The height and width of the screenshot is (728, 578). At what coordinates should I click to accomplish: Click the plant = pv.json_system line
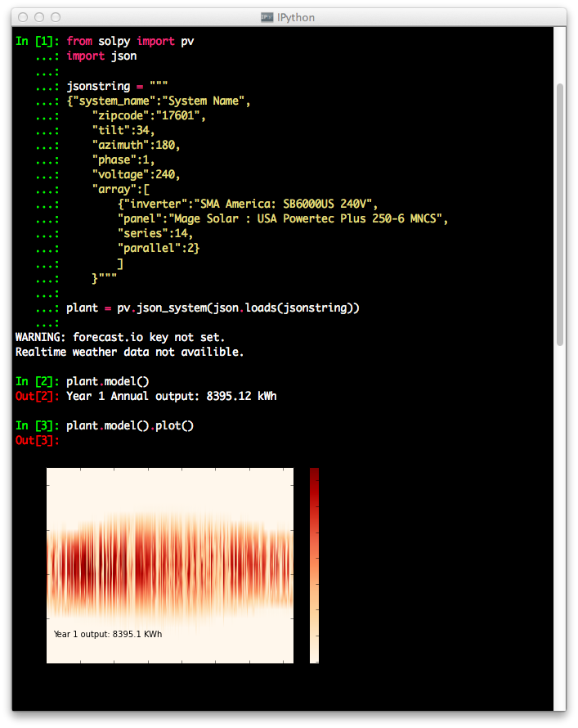tap(213, 308)
